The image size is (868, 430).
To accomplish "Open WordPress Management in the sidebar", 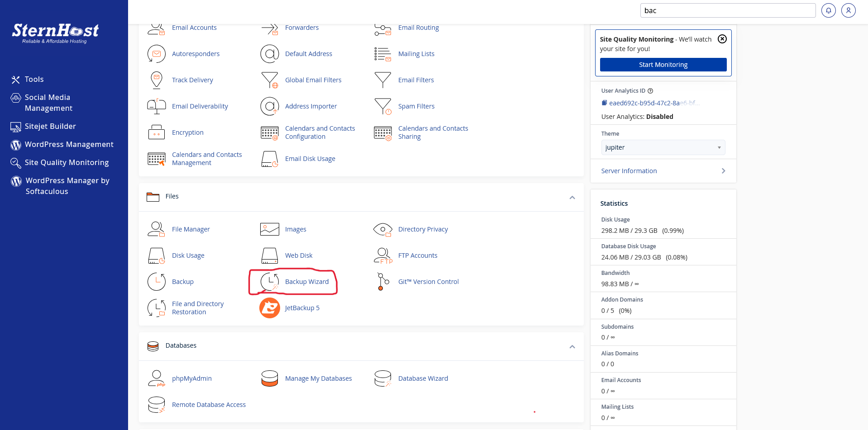I will point(69,145).
